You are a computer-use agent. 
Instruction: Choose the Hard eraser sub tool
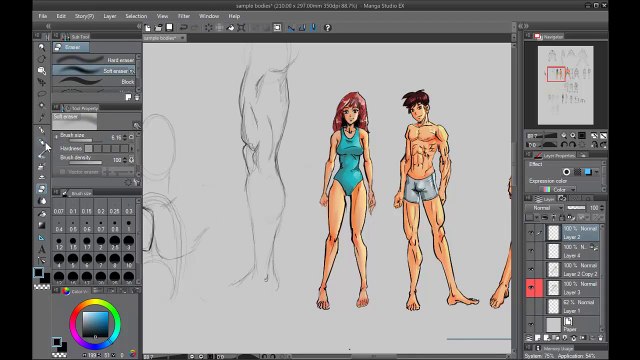pos(94,60)
